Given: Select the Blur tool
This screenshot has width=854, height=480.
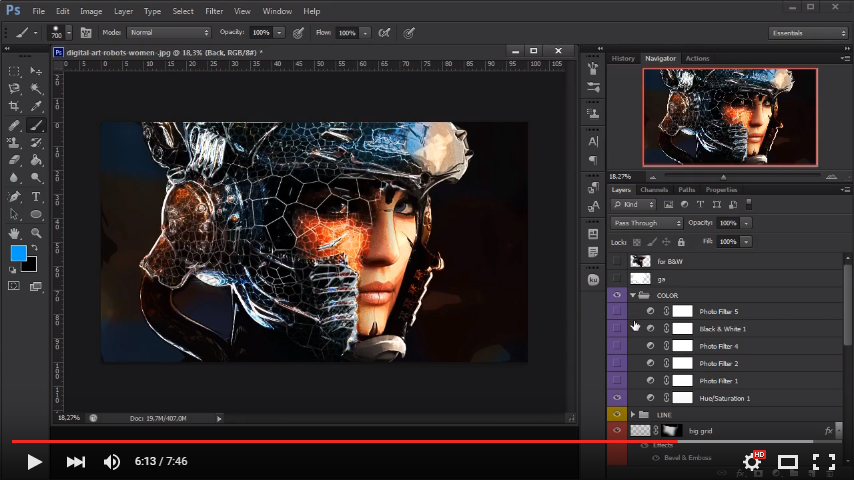Looking at the screenshot, I should coord(14,178).
